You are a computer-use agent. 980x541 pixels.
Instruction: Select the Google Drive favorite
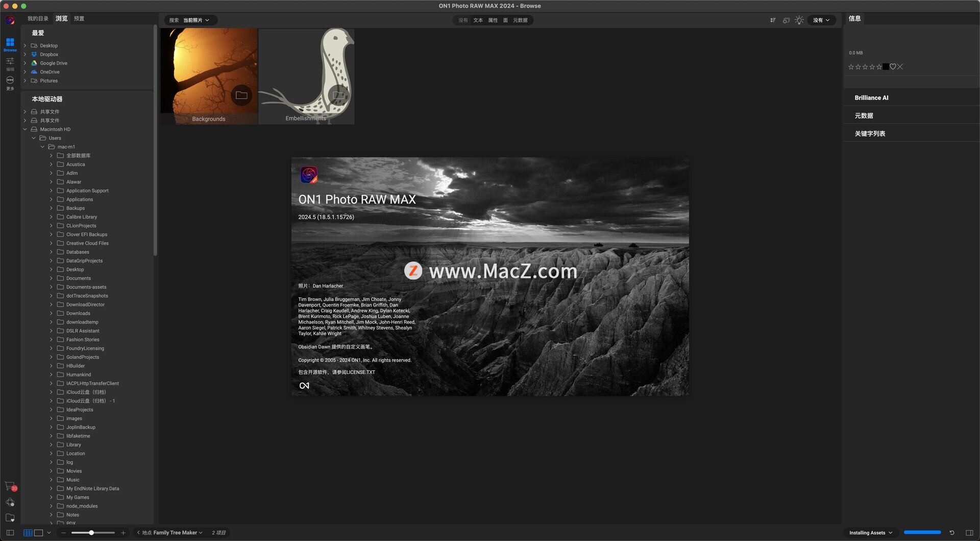pyautogui.click(x=54, y=63)
